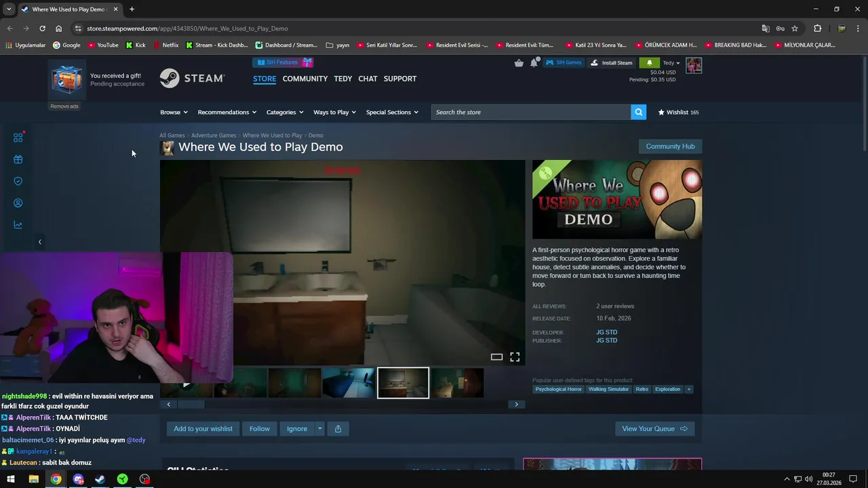Click the green notification bell button
Image resolution: width=868 pixels, height=488 pixels.
(649, 63)
